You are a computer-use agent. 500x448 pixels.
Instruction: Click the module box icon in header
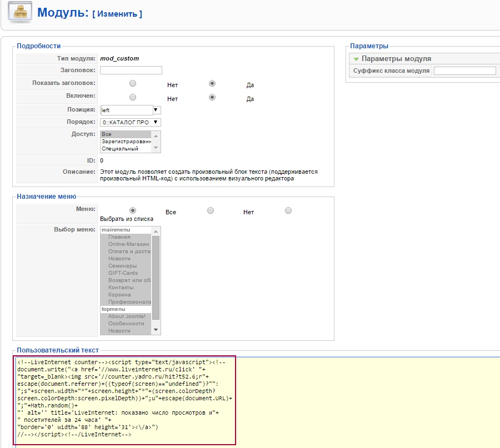[x=20, y=12]
